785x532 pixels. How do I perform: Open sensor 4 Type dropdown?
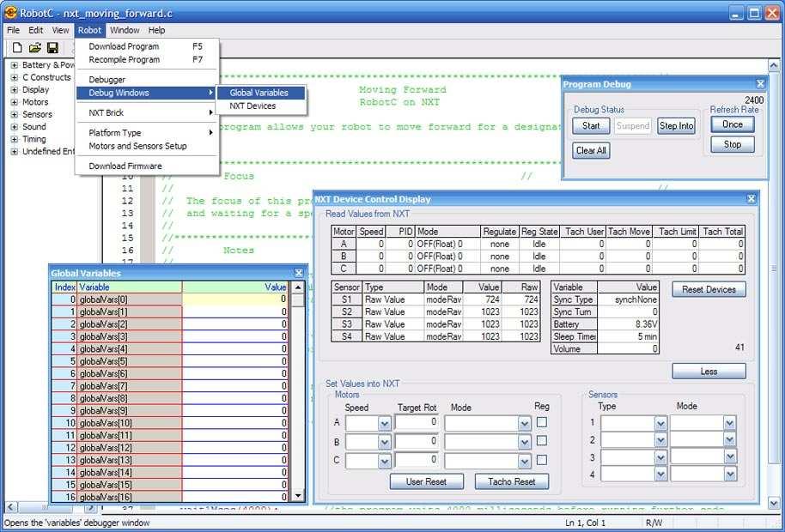pyautogui.click(x=660, y=474)
